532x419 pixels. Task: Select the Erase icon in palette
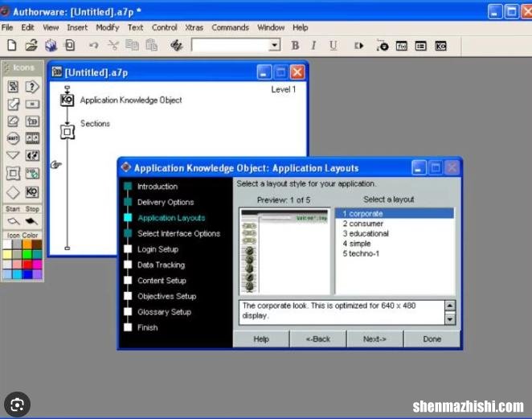tap(13, 121)
